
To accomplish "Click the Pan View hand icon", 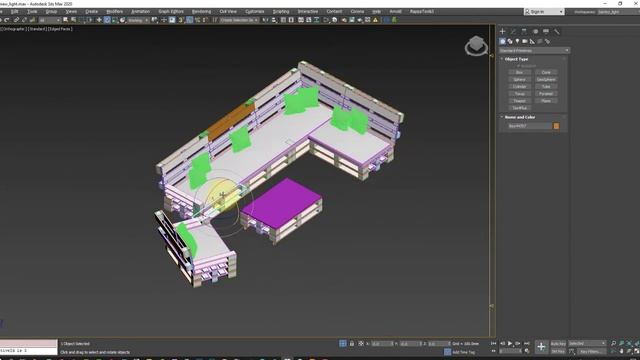I will tap(621, 351).
